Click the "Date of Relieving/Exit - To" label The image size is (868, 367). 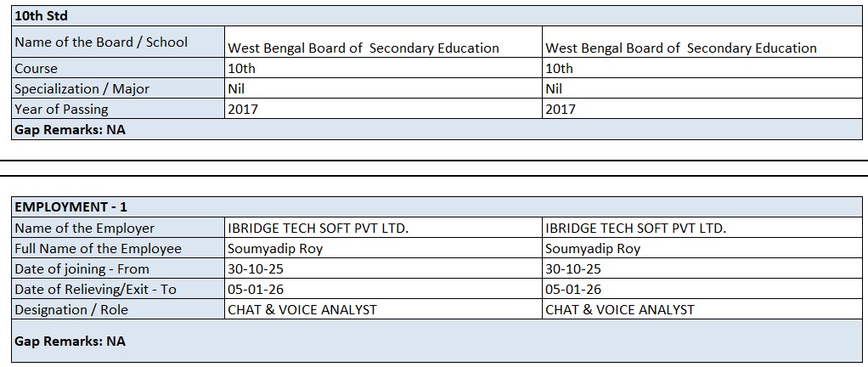95,289
